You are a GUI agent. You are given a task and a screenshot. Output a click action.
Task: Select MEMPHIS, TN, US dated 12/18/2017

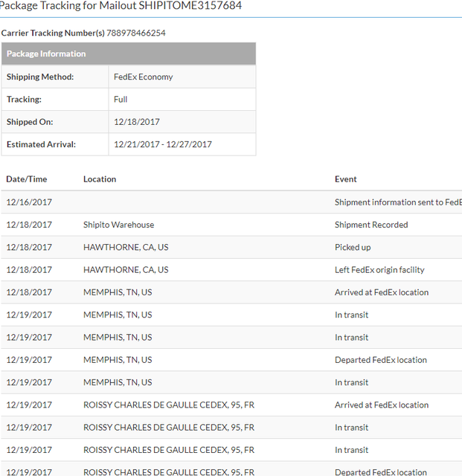[118, 292]
